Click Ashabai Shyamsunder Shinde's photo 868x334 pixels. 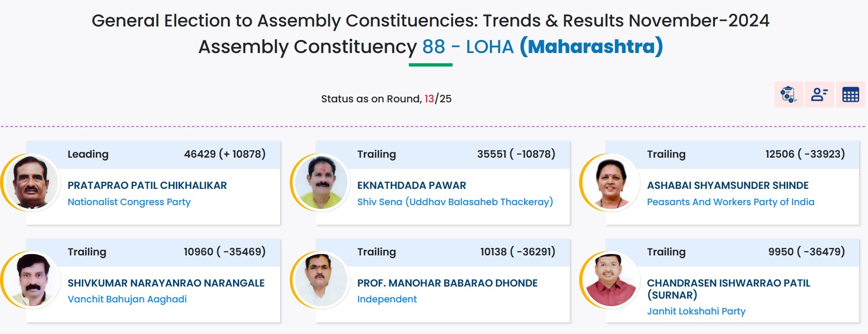pyautogui.click(x=611, y=182)
